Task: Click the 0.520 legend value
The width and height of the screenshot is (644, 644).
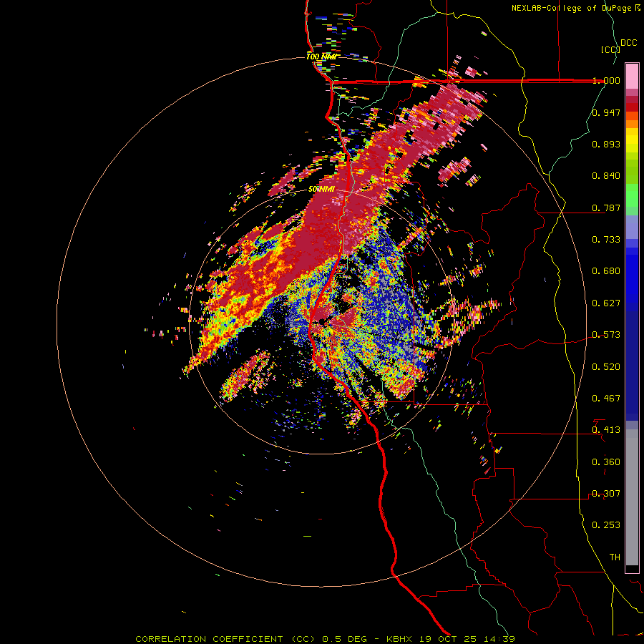Action: 606,367
